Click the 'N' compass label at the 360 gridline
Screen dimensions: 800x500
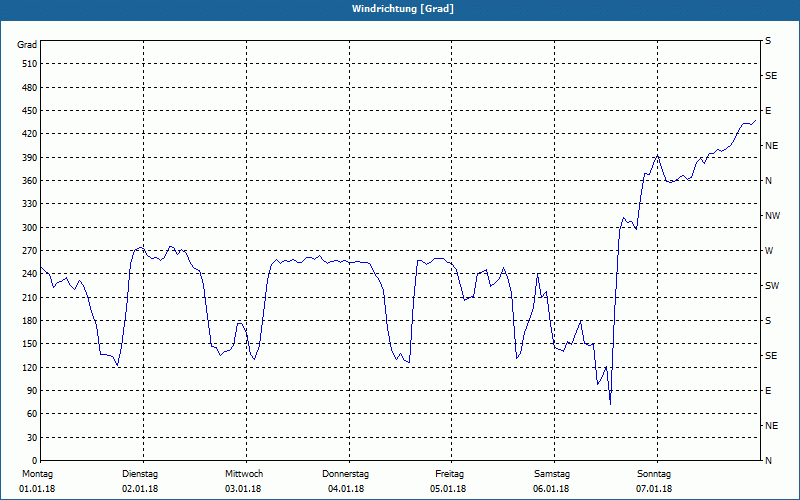click(x=768, y=181)
